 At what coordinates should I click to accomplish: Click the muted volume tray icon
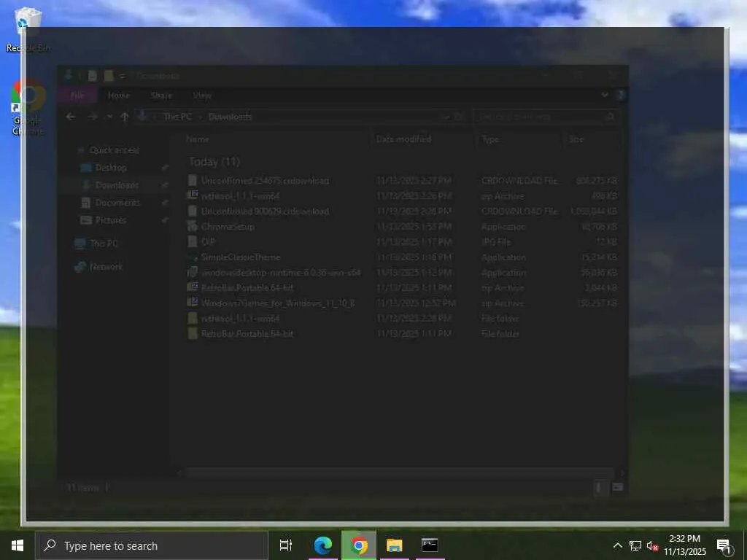pyautogui.click(x=652, y=546)
